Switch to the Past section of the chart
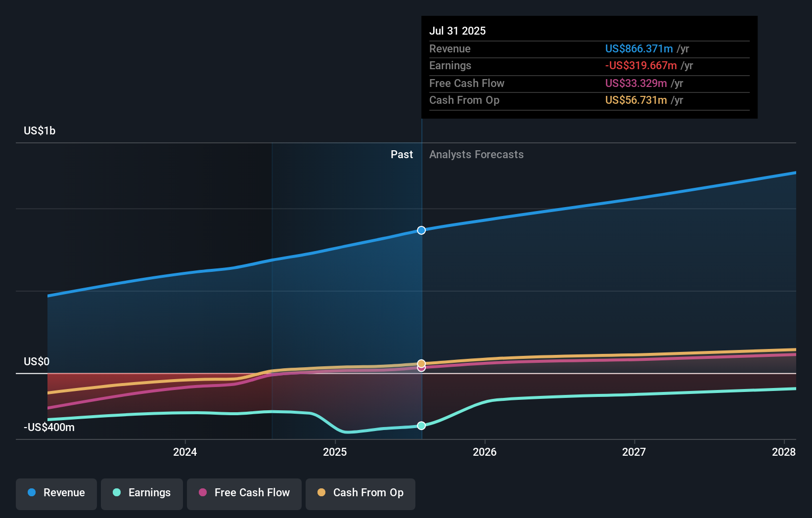This screenshot has height=518, width=812. pyautogui.click(x=402, y=154)
